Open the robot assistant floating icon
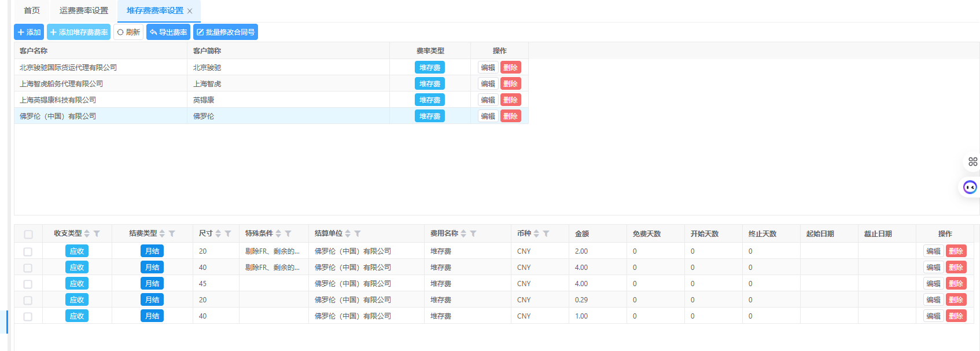 pos(970,187)
